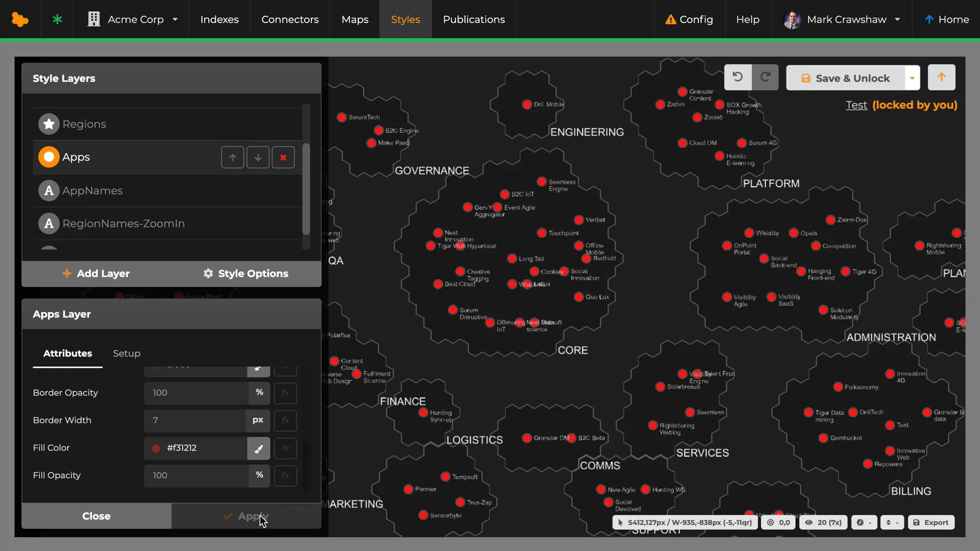
Task: Click the undo icon
Action: 738,77
